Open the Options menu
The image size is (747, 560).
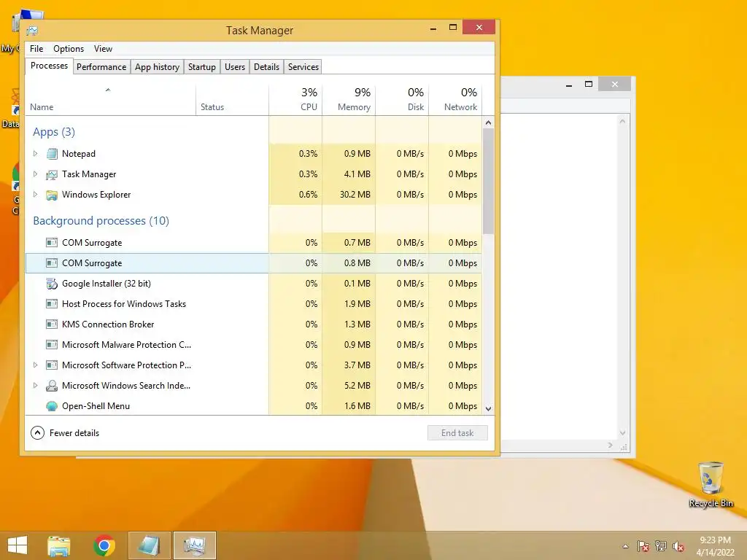pyautogui.click(x=69, y=49)
